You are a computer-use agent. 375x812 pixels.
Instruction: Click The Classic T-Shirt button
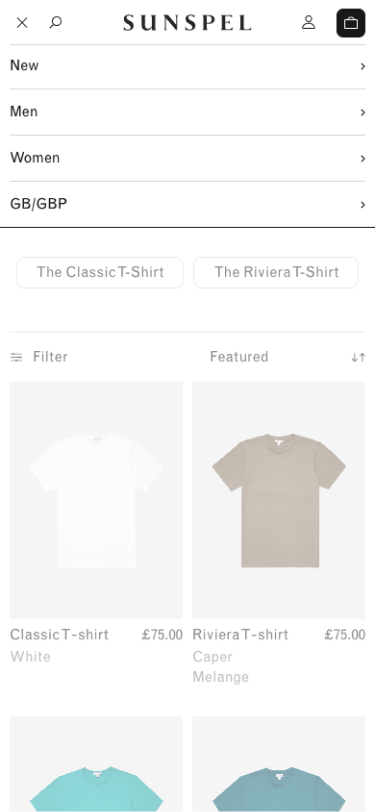pyautogui.click(x=100, y=272)
